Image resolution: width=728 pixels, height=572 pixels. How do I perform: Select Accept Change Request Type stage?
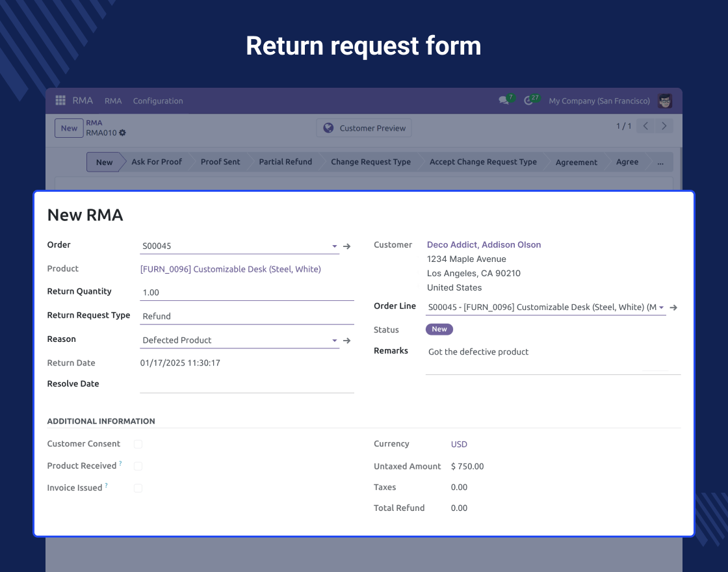pyautogui.click(x=483, y=162)
